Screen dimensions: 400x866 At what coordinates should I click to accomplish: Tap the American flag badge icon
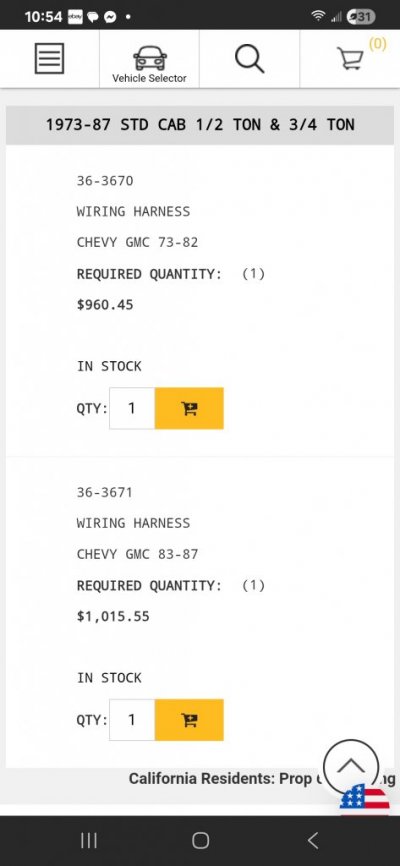tap(365, 799)
